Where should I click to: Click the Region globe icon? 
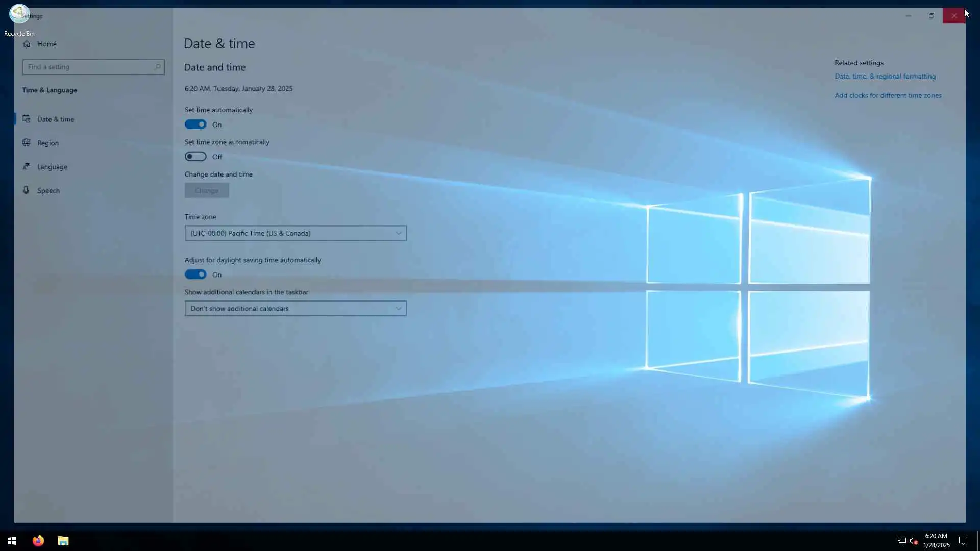tap(27, 143)
